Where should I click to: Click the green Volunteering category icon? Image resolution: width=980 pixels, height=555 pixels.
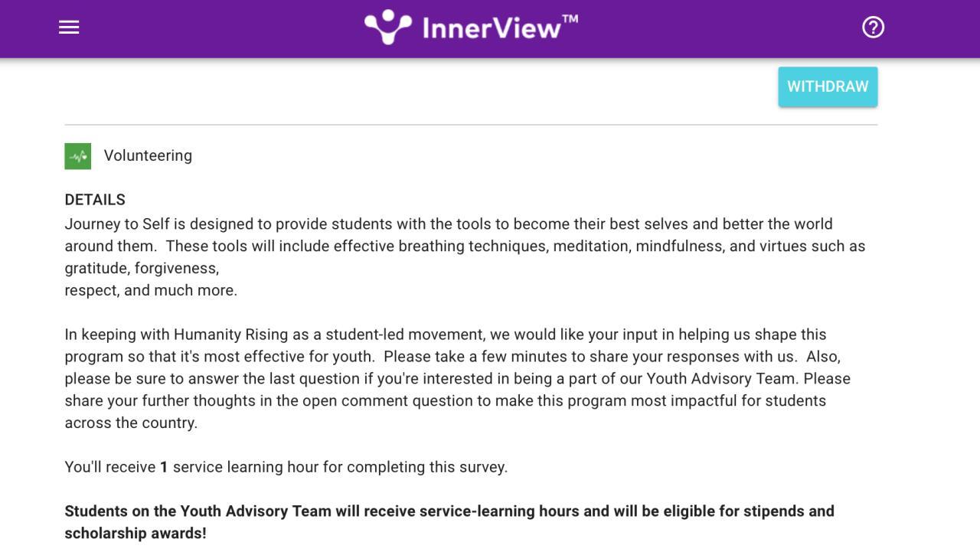click(x=77, y=156)
